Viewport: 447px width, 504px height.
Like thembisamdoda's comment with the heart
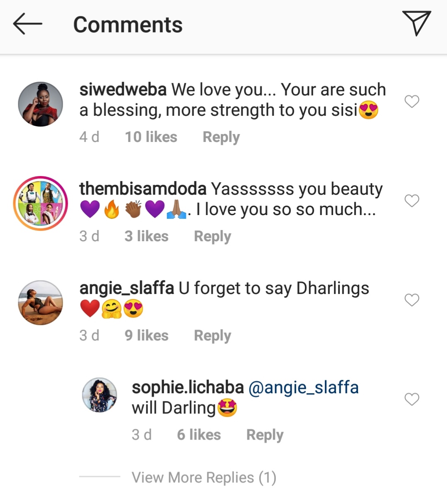coord(412,201)
